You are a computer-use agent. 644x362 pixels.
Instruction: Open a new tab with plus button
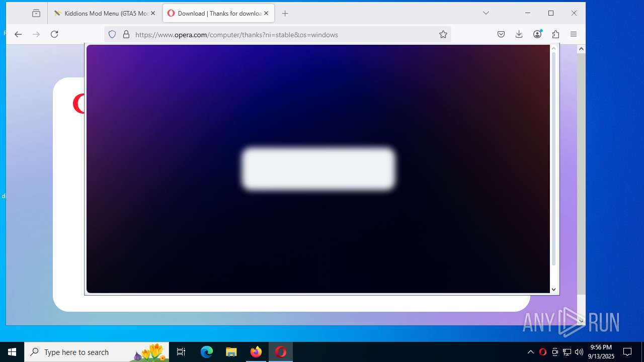pyautogui.click(x=285, y=14)
